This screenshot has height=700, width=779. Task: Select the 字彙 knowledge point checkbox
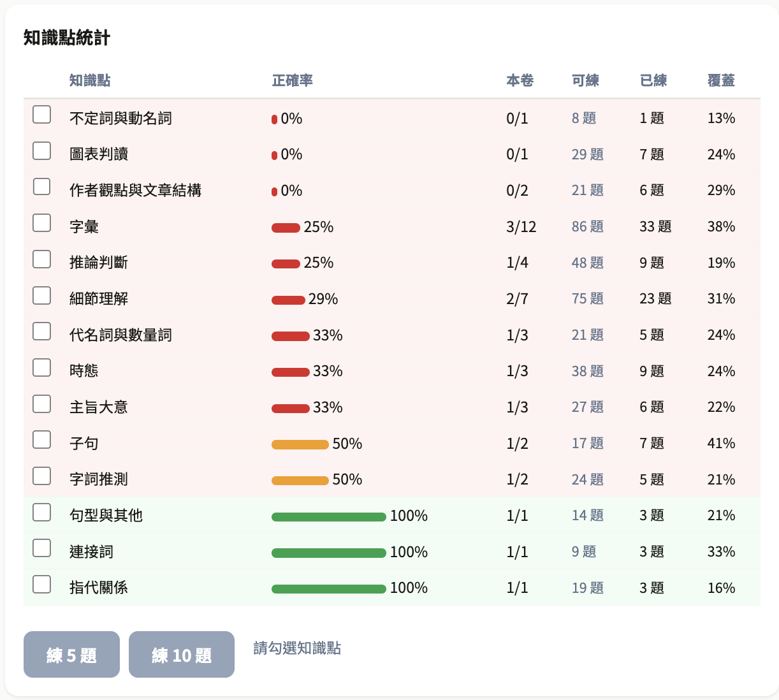(41, 222)
